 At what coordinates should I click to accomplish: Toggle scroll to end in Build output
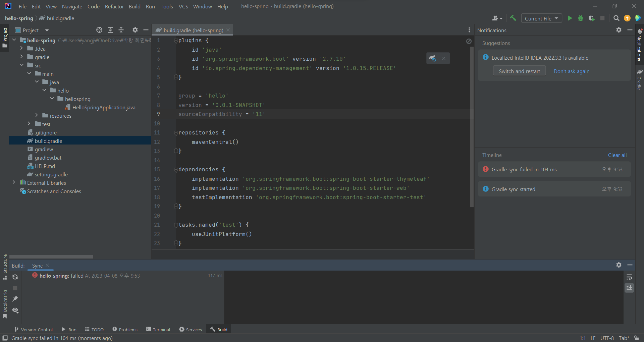[629, 288]
